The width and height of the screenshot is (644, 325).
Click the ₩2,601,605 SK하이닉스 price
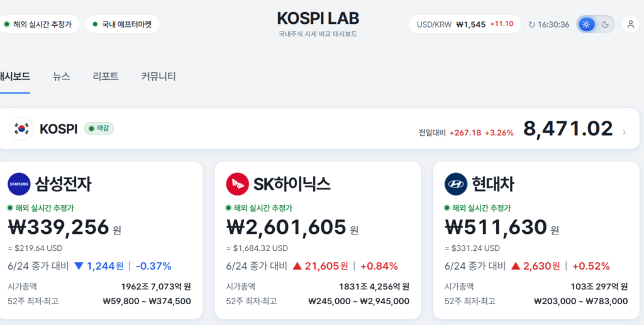(x=286, y=228)
